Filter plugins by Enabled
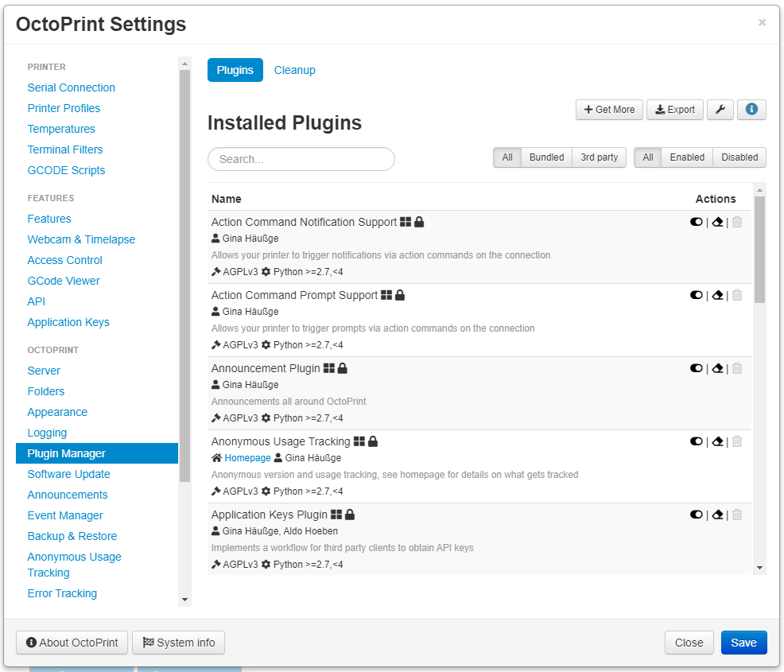Image resolution: width=784 pixels, height=672 pixels. pyautogui.click(x=687, y=157)
